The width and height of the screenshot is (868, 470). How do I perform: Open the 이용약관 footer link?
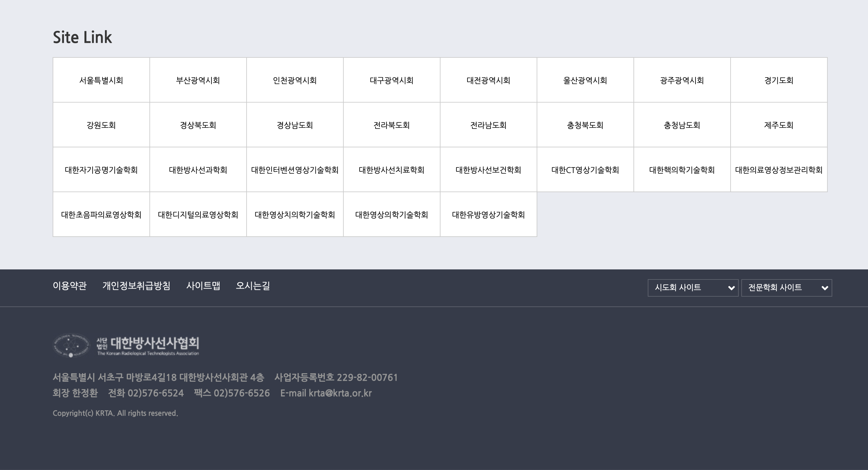[70, 286]
